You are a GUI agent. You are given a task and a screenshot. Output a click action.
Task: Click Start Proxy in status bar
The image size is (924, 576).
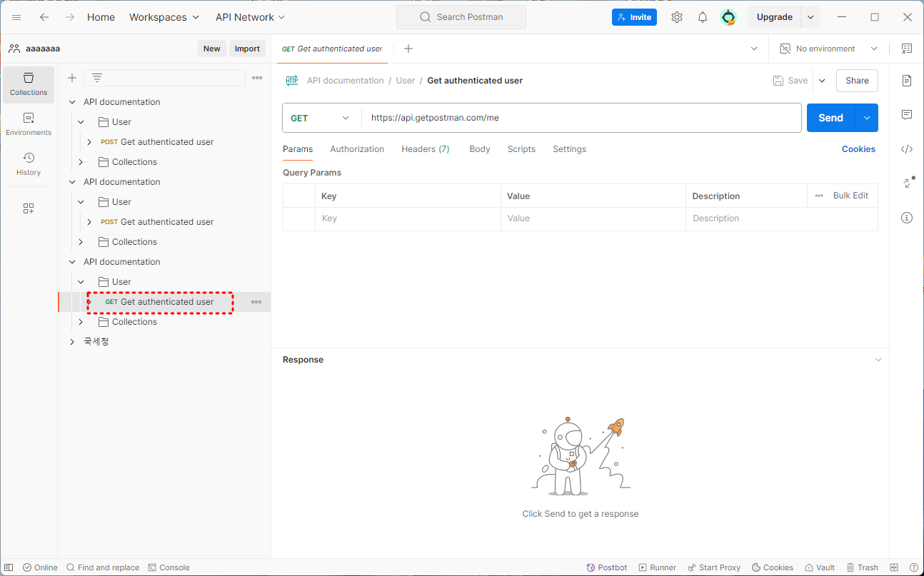pyautogui.click(x=714, y=567)
